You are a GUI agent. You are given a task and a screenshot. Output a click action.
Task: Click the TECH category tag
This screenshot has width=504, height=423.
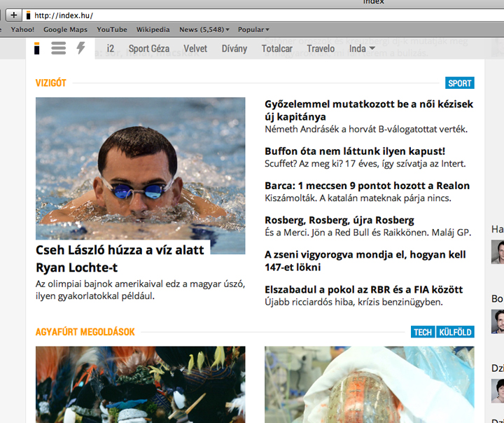pyautogui.click(x=423, y=332)
